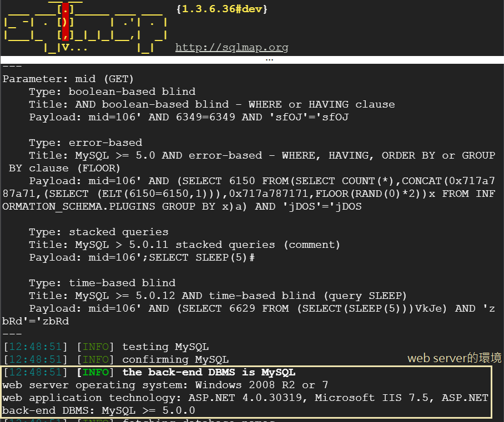Click 'Type: time-based blind' line
This screenshot has width=504, height=422.
(x=102, y=283)
